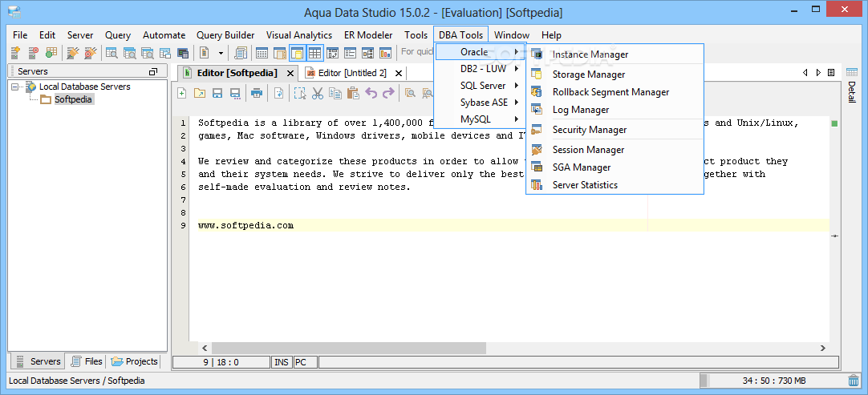Click the Find magnifier icon in editor toolbar
Image resolution: width=868 pixels, height=395 pixels.
coord(410,93)
